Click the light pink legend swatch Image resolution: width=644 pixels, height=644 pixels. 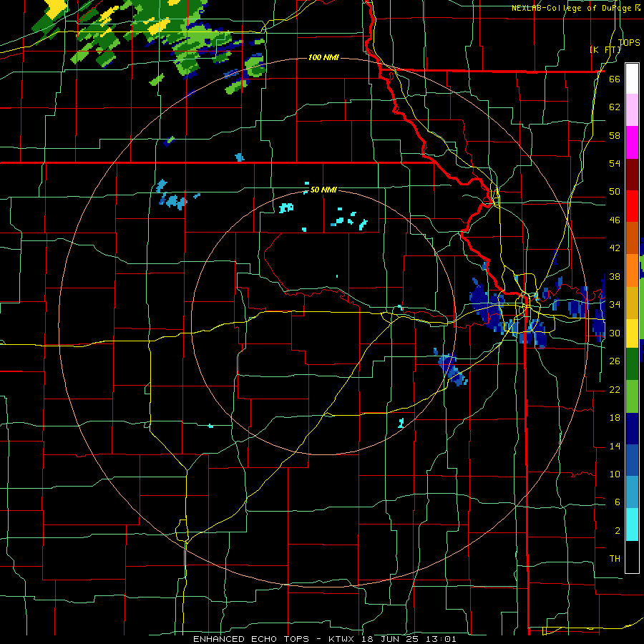(x=632, y=110)
